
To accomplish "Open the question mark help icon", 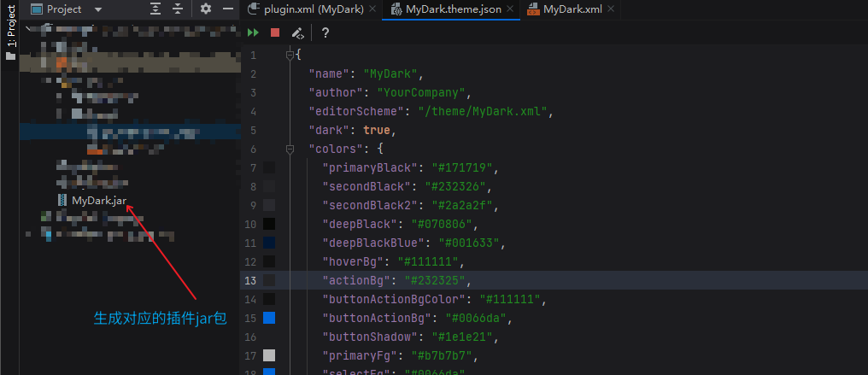I will 325,33.
